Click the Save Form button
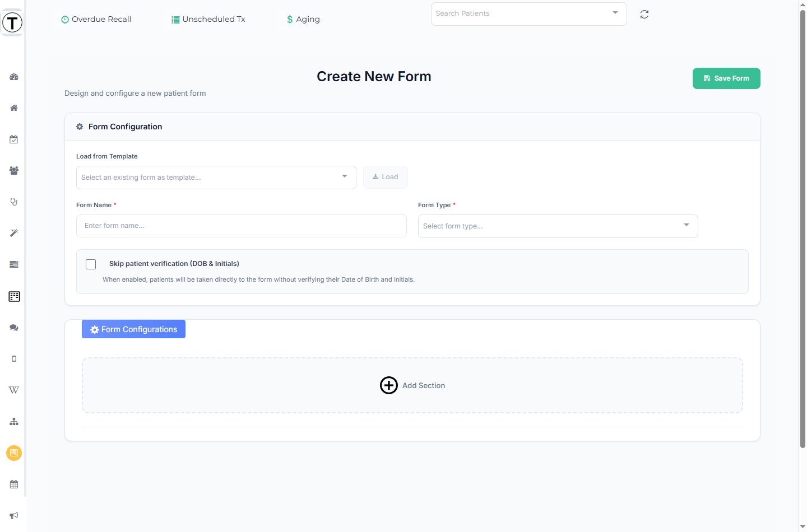The width and height of the screenshot is (807, 532). coord(726,78)
